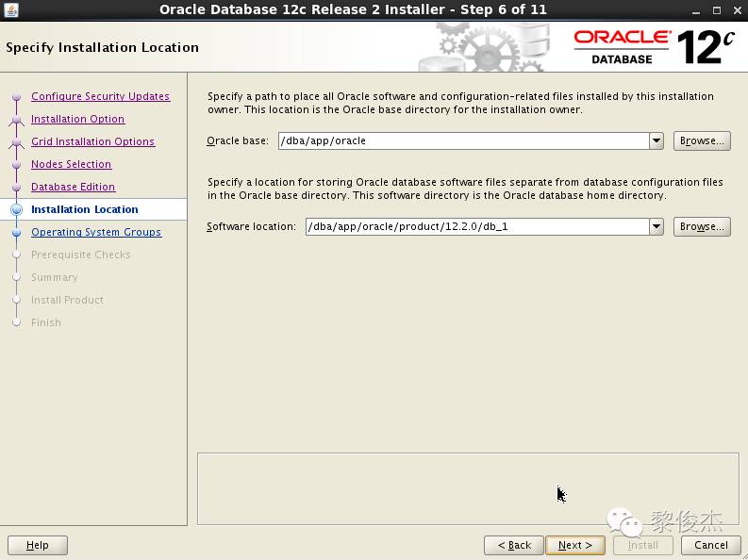Viewport: 748px width, 560px height.
Task: Click the Grid Installation Options step marker
Action: pyautogui.click(x=17, y=141)
